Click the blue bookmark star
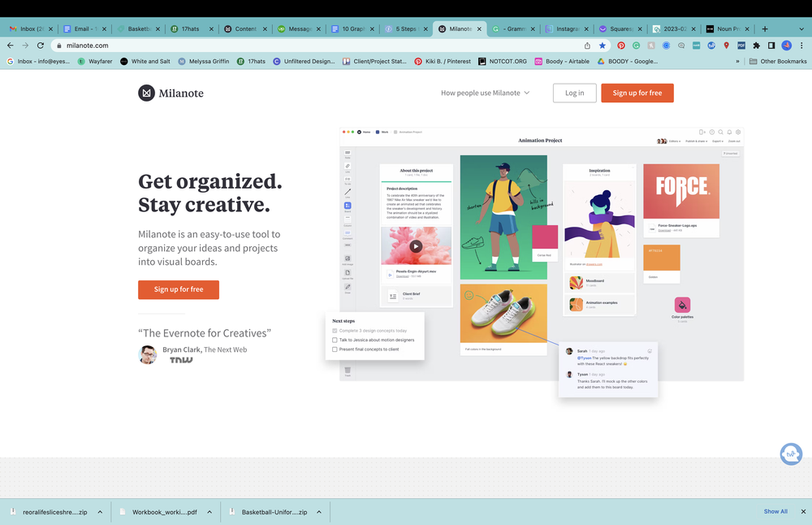 [603, 46]
